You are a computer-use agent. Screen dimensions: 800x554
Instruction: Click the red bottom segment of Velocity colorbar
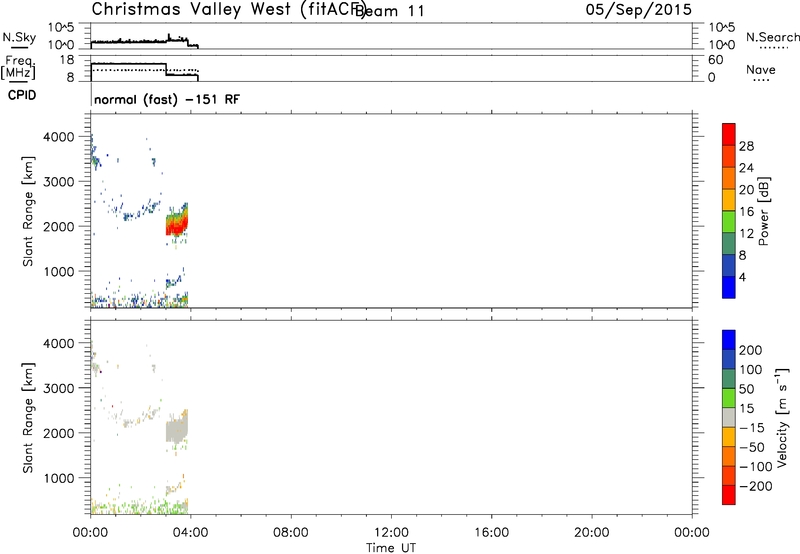point(729,495)
